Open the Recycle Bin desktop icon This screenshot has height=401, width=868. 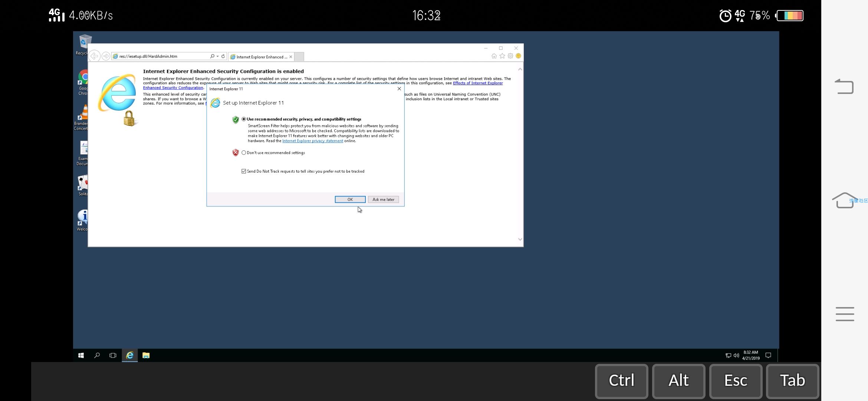click(83, 45)
